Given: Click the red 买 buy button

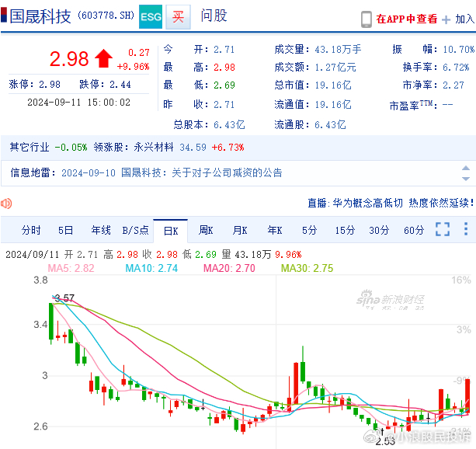Looking at the screenshot, I should (x=178, y=17).
